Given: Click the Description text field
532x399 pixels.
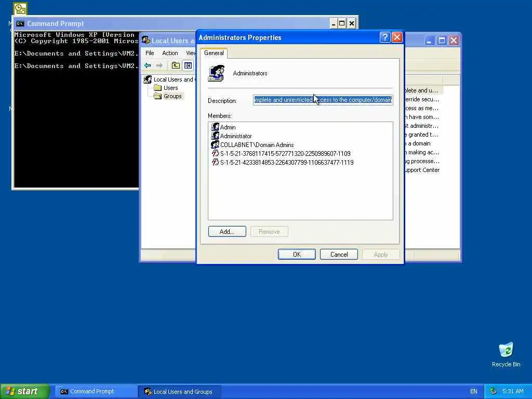Looking at the screenshot, I should pyautogui.click(x=323, y=100).
